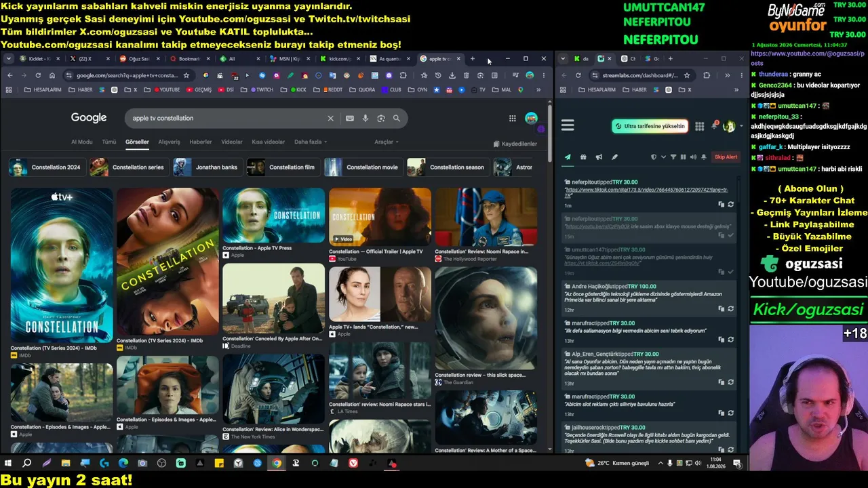This screenshot has width=868, height=488.
Task: Open weather widget showing 26°C
Action: click(618, 464)
